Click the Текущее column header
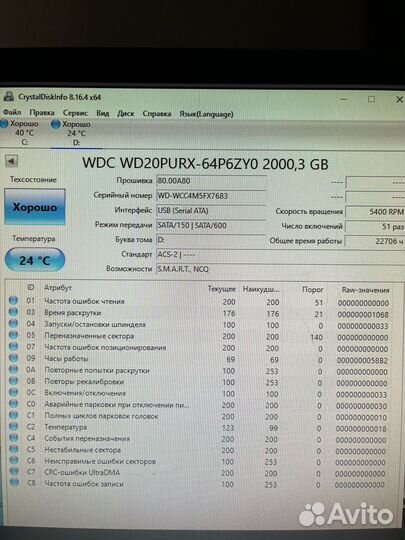This screenshot has height=540, width=405. 221,289
